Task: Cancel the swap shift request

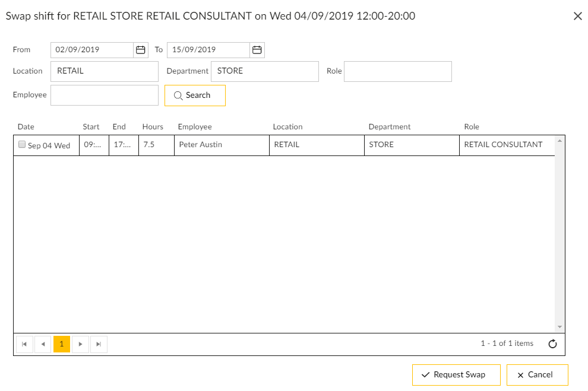Action: (x=538, y=375)
